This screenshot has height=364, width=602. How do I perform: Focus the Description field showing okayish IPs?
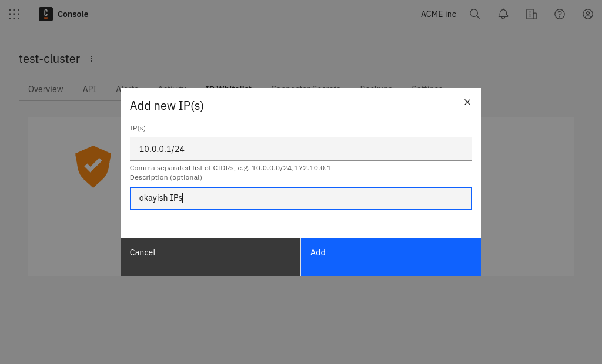(x=300, y=198)
